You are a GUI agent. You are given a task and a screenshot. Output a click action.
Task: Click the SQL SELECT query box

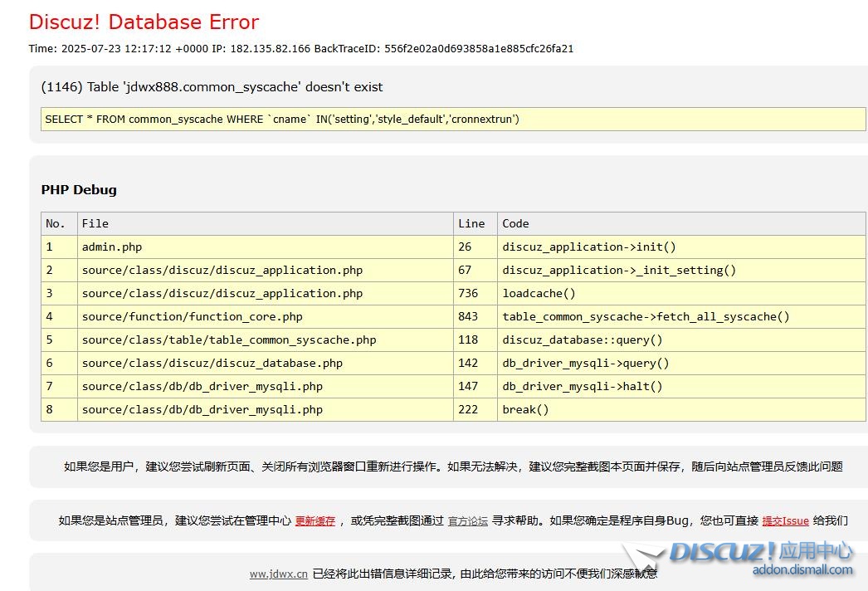point(452,120)
